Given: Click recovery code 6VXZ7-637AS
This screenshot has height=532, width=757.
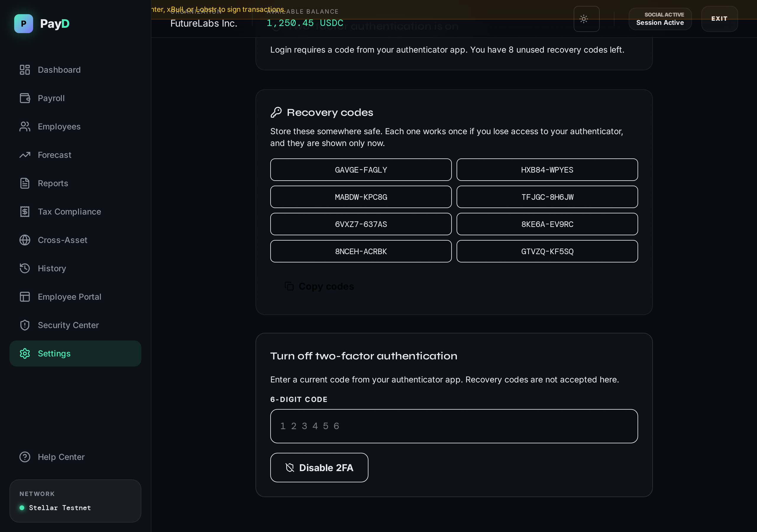Looking at the screenshot, I should tap(361, 224).
